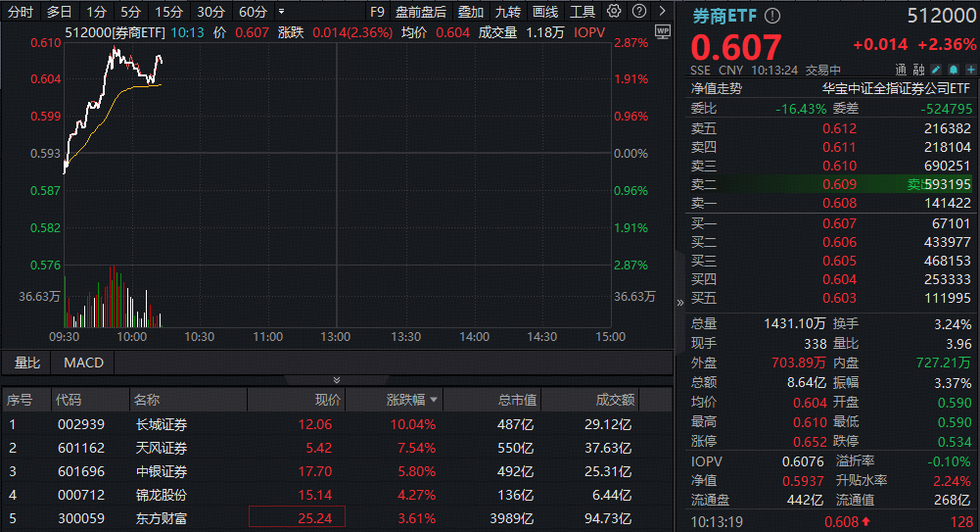Click the right arrow in chart toolbar
The height and width of the screenshot is (532, 980).
click(x=662, y=11)
